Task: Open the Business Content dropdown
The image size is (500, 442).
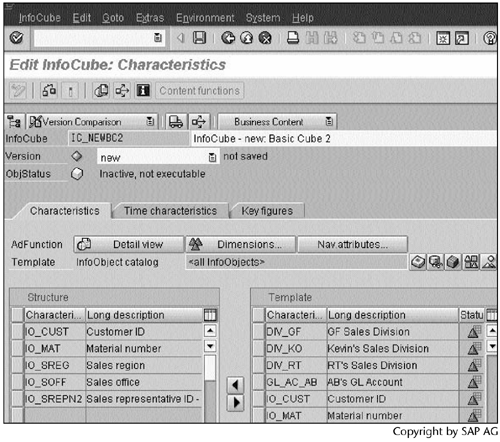Action: (329, 122)
